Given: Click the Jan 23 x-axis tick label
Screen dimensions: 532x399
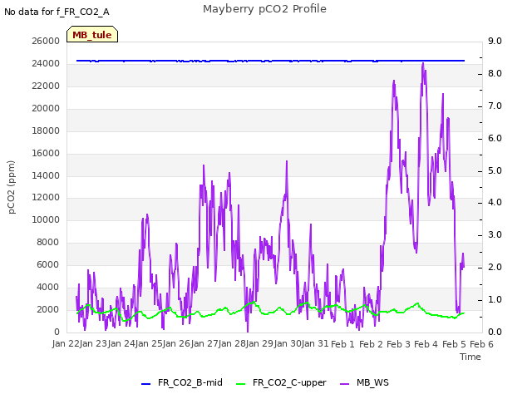Looking at the screenshot, I should 93,343.
